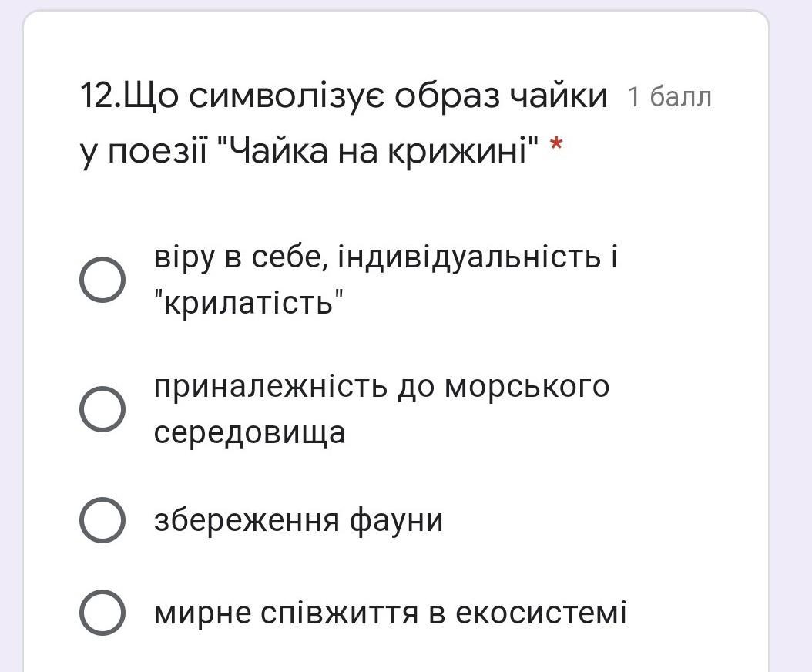Click the "1 балл" points label
This screenshot has width=812, height=672.
pos(669,98)
